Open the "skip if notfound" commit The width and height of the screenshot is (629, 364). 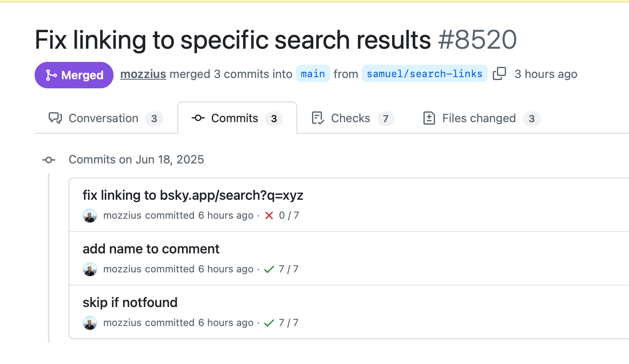click(130, 303)
